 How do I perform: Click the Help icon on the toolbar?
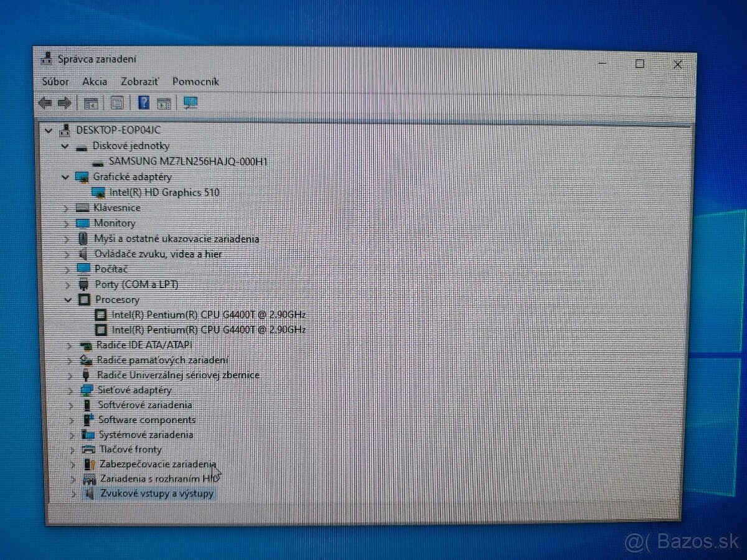pos(144,103)
